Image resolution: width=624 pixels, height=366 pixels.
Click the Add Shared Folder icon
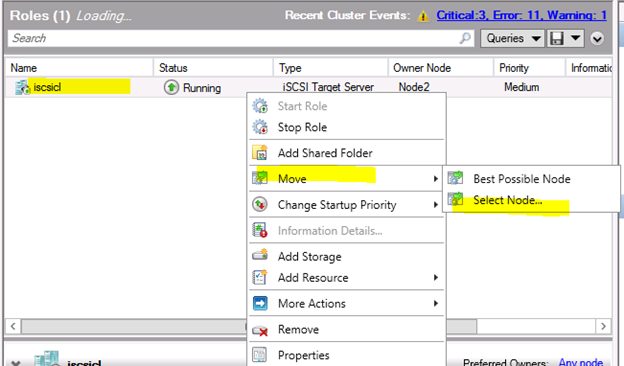point(260,153)
